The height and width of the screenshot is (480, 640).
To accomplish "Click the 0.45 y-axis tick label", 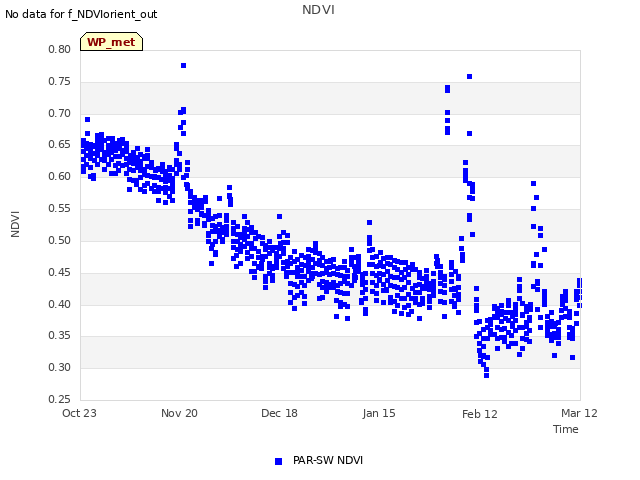I will point(60,272).
